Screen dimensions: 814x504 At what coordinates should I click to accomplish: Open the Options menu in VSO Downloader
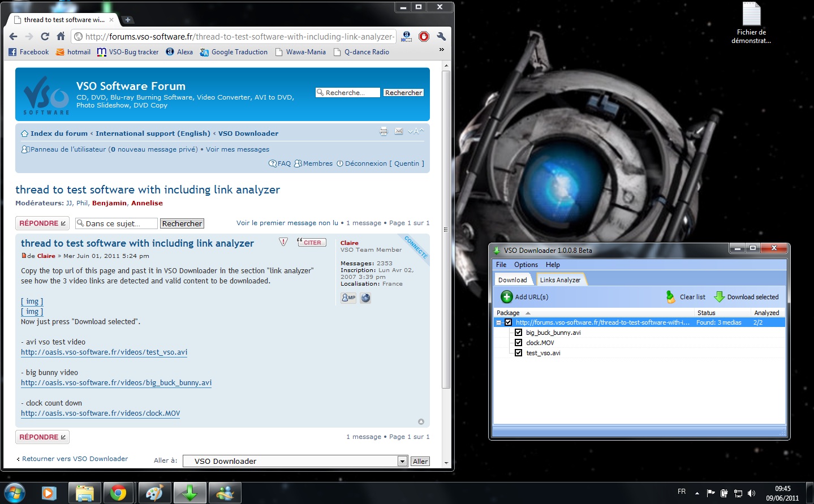pyautogui.click(x=526, y=265)
